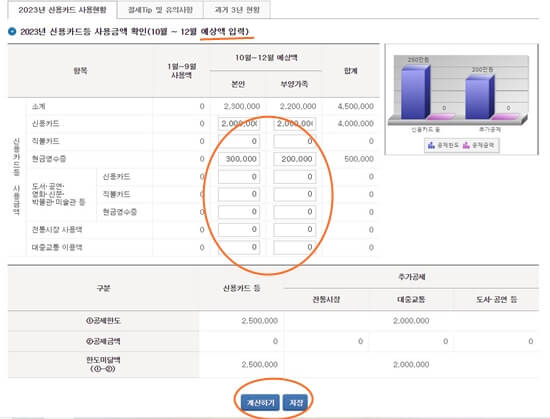Click the blue 신용카드 등 bar in chart

[415, 92]
